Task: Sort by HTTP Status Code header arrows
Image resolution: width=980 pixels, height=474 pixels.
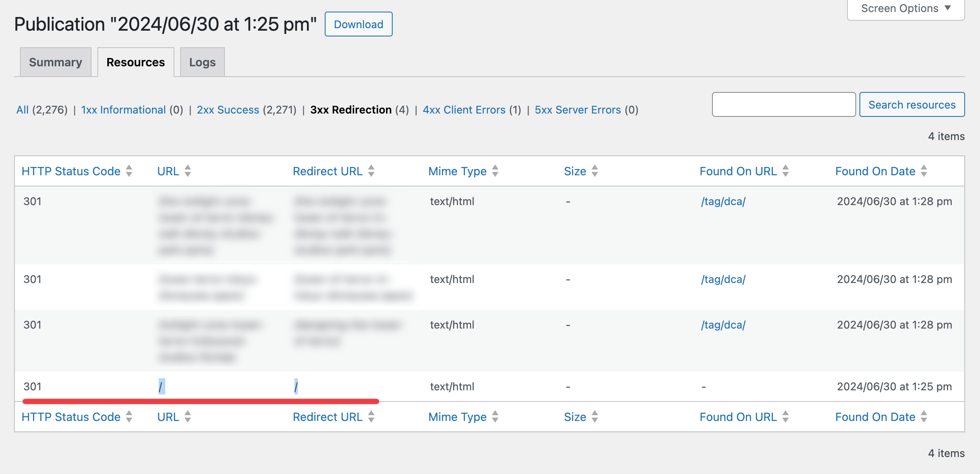Action: point(129,171)
